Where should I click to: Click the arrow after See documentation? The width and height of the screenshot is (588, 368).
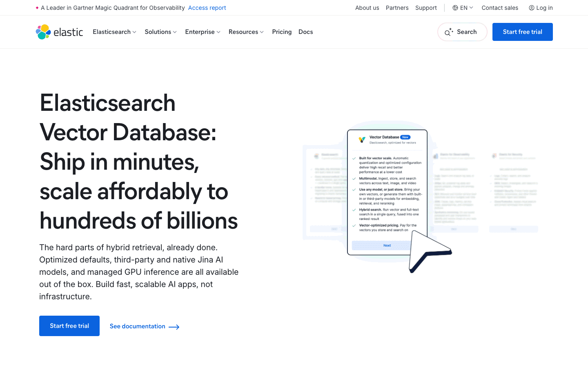point(174,327)
